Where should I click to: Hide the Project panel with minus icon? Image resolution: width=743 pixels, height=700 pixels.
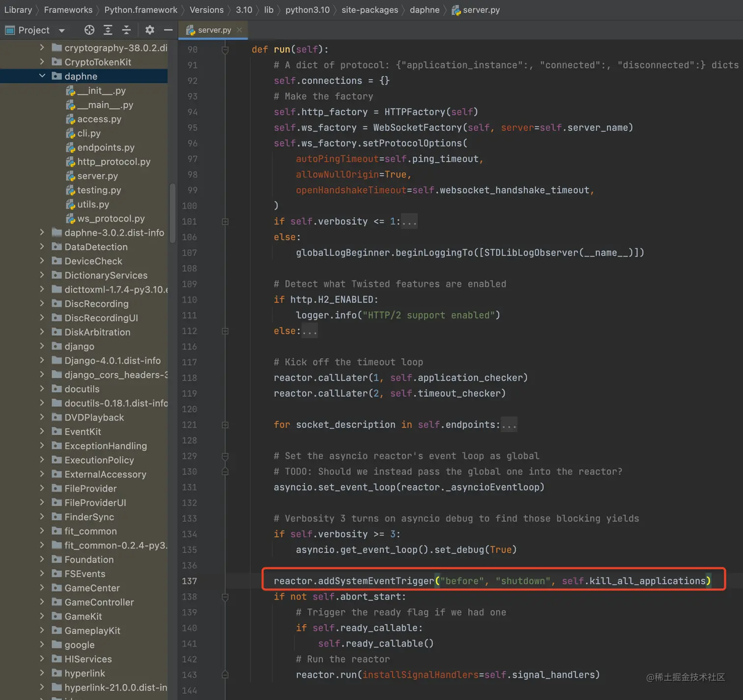(168, 30)
